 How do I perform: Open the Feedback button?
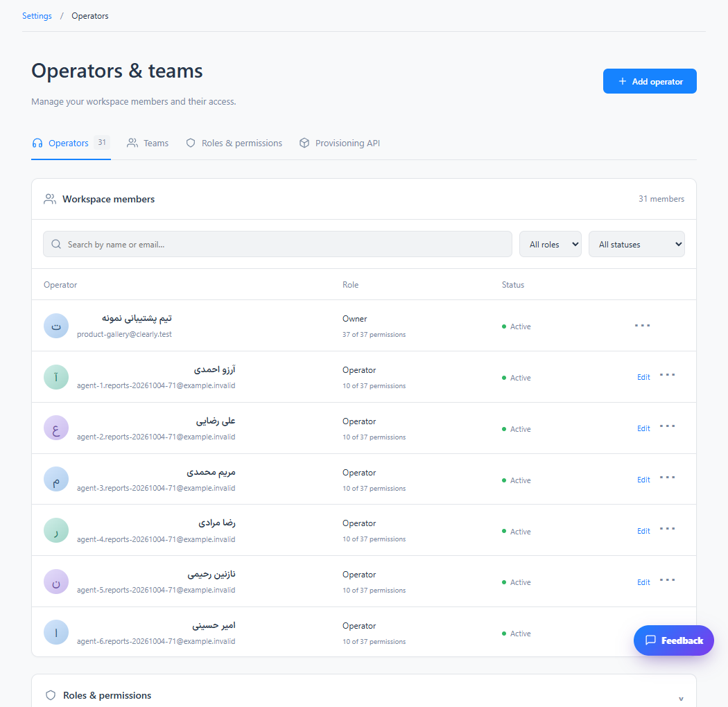tap(674, 640)
